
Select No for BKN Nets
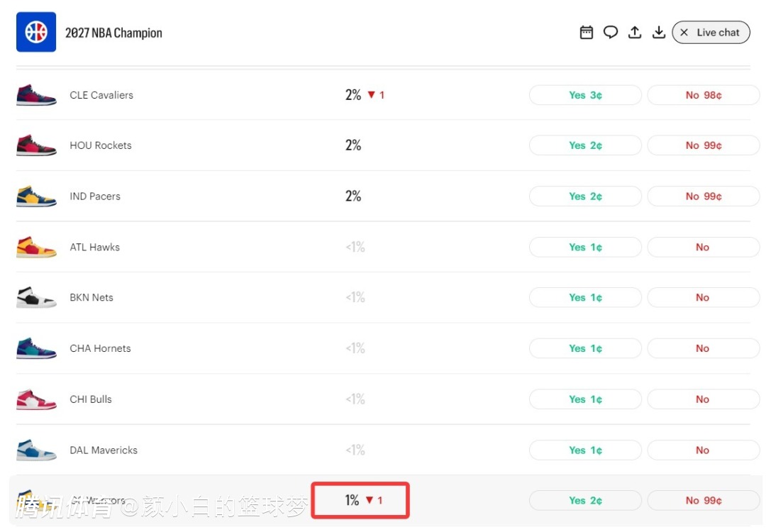[x=704, y=297]
